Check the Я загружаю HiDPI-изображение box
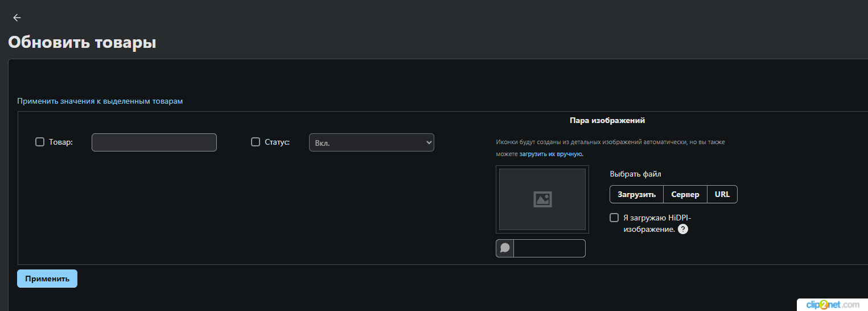Image resolution: width=868 pixels, height=311 pixels. [614, 218]
